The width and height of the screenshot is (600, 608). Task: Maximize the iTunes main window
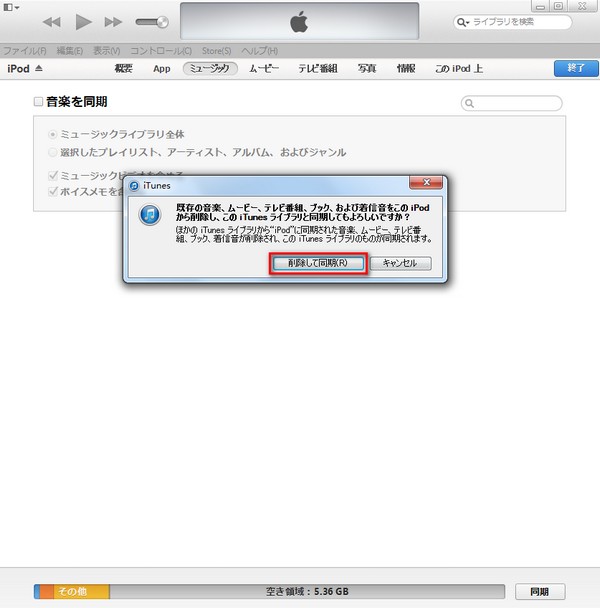(559, 6)
